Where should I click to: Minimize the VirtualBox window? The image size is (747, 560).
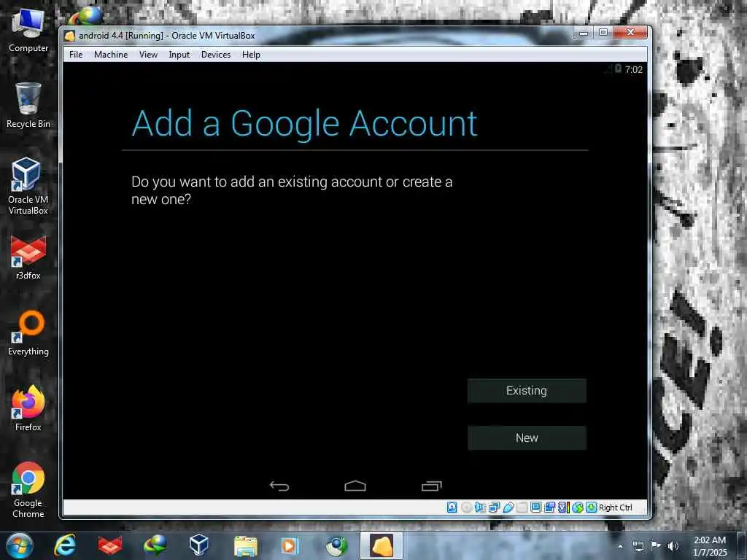(x=583, y=32)
